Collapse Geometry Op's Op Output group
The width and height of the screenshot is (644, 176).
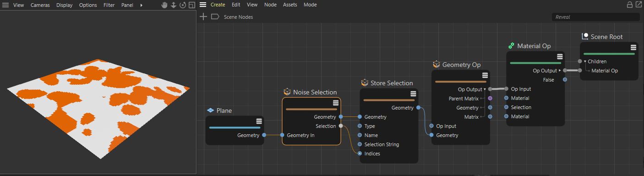pos(485,89)
